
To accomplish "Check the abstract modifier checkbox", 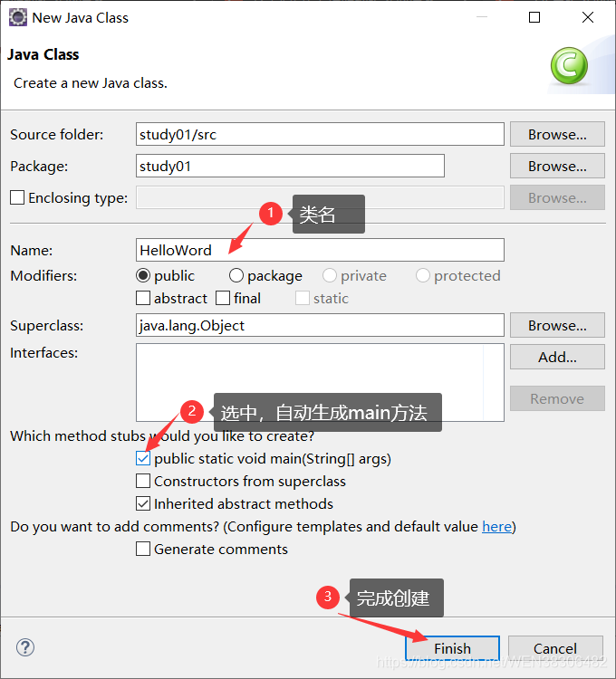I will [143, 298].
